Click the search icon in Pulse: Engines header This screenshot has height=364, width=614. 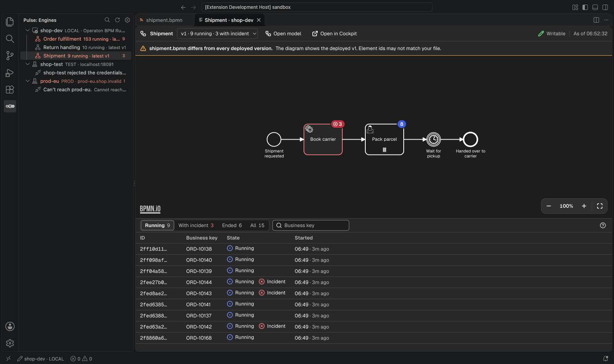(107, 20)
